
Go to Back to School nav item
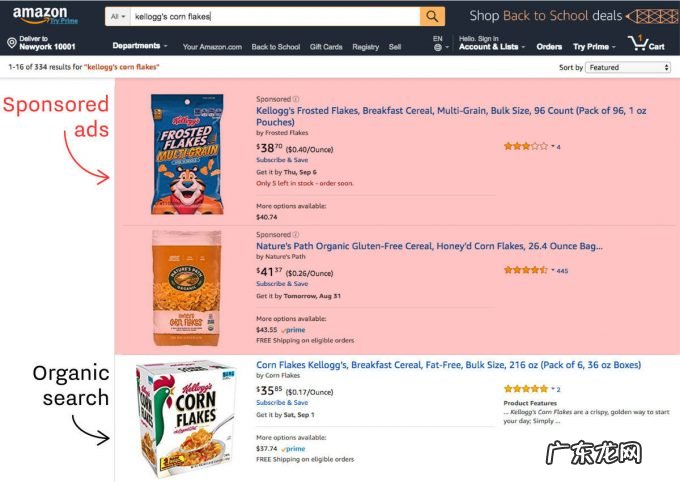[275, 47]
